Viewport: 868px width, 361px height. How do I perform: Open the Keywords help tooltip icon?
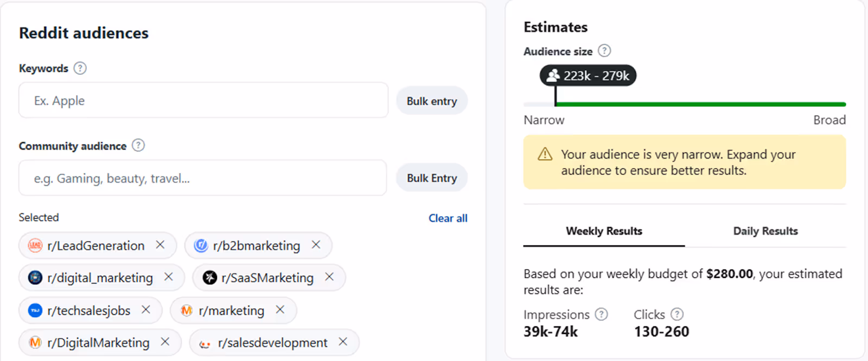[x=80, y=68]
